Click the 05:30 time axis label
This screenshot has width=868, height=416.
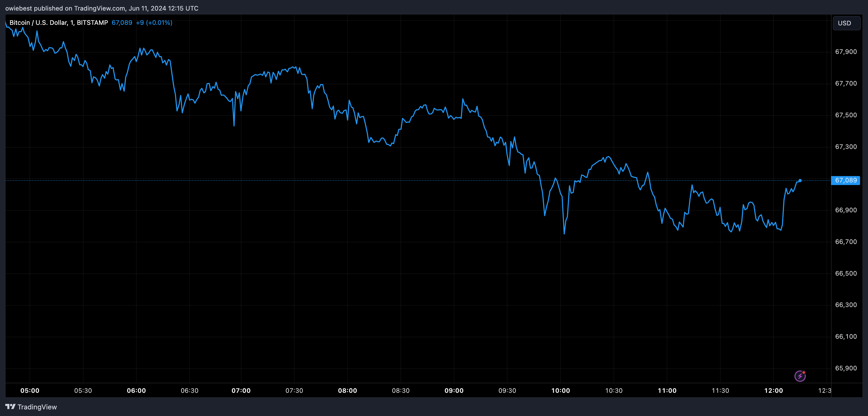coord(83,390)
